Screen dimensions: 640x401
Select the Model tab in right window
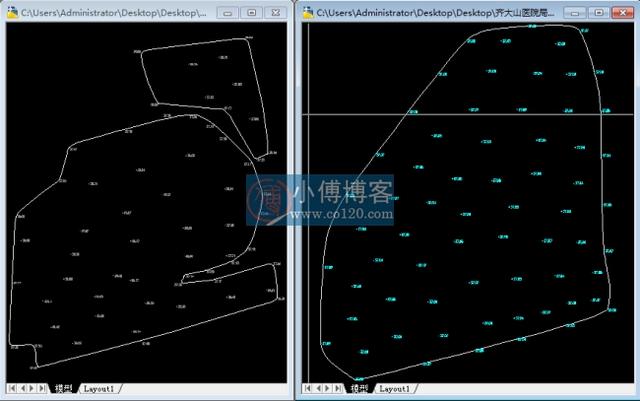tap(360, 388)
